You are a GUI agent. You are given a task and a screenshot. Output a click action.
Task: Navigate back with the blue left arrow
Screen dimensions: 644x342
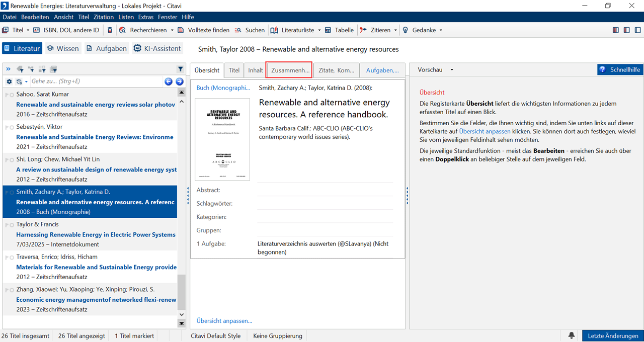pyautogui.click(x=169, y=81)
